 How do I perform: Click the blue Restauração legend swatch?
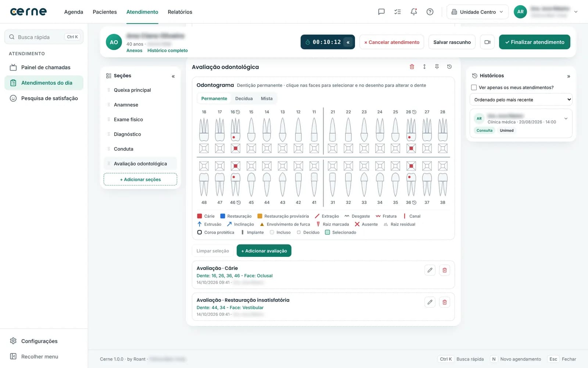[x=222, y=216]
